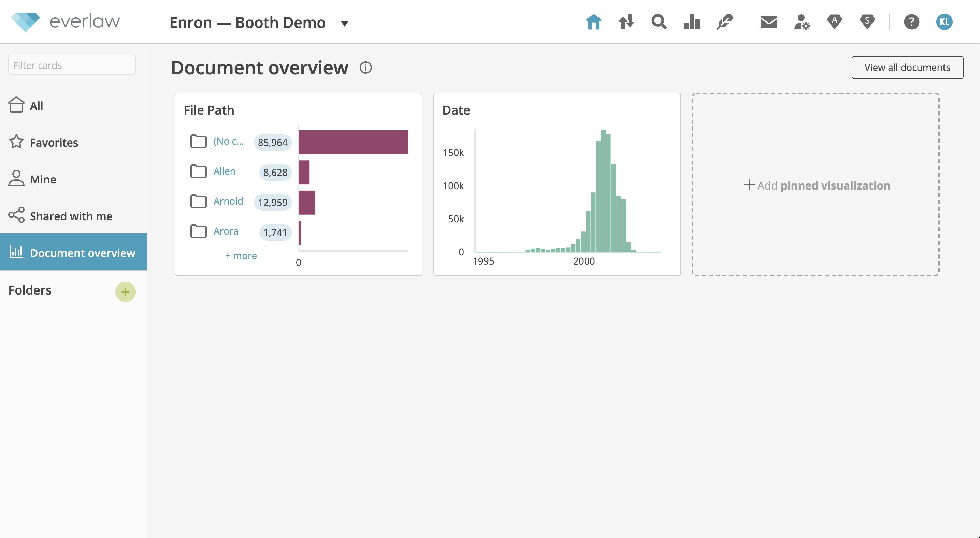Open the Home page icon

(593, 22)
